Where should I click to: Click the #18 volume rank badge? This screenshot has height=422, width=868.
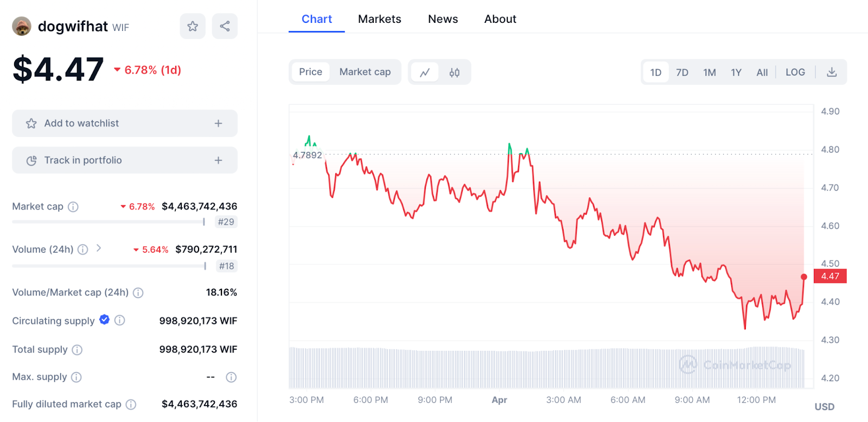226,266
